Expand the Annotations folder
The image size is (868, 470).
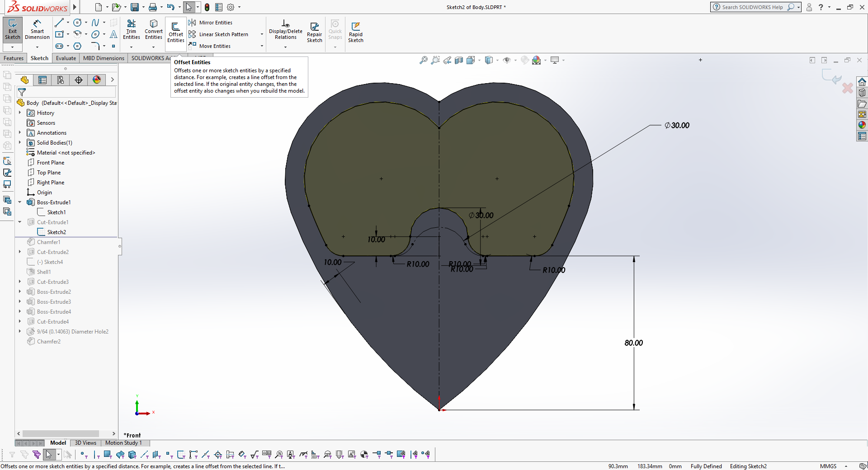tap(20, 133)
